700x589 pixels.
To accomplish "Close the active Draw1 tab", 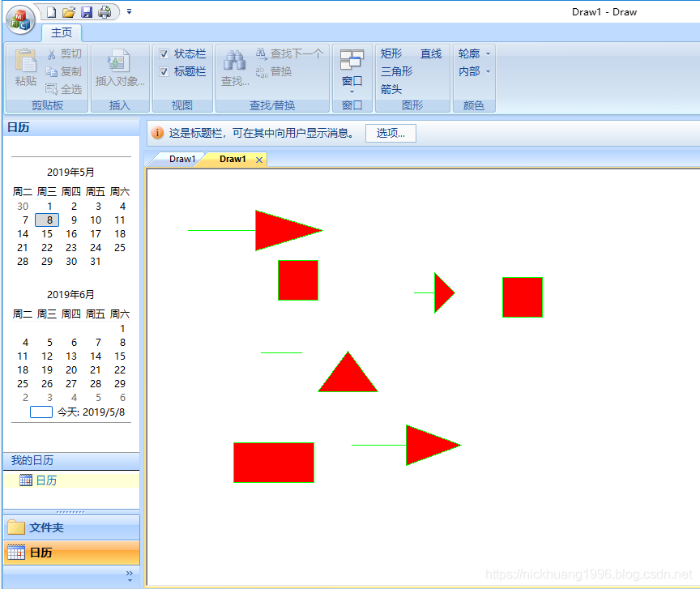I will tap(259, 160).
